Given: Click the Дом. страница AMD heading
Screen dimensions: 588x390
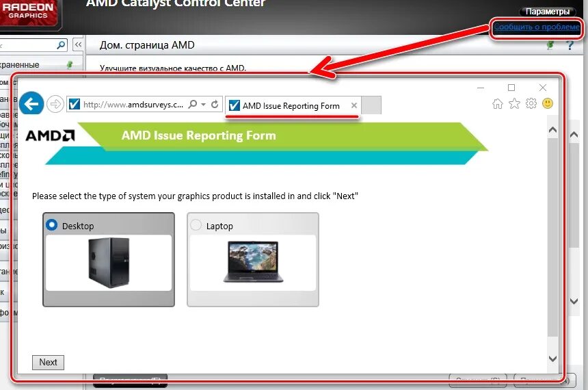Looking at the screenshot, I should click(147, 45).
